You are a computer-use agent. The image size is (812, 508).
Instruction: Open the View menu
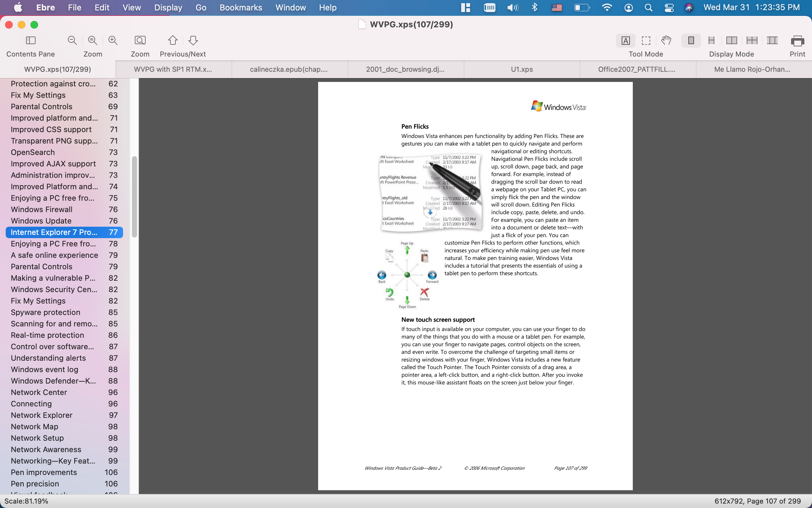tap(132, 7)
